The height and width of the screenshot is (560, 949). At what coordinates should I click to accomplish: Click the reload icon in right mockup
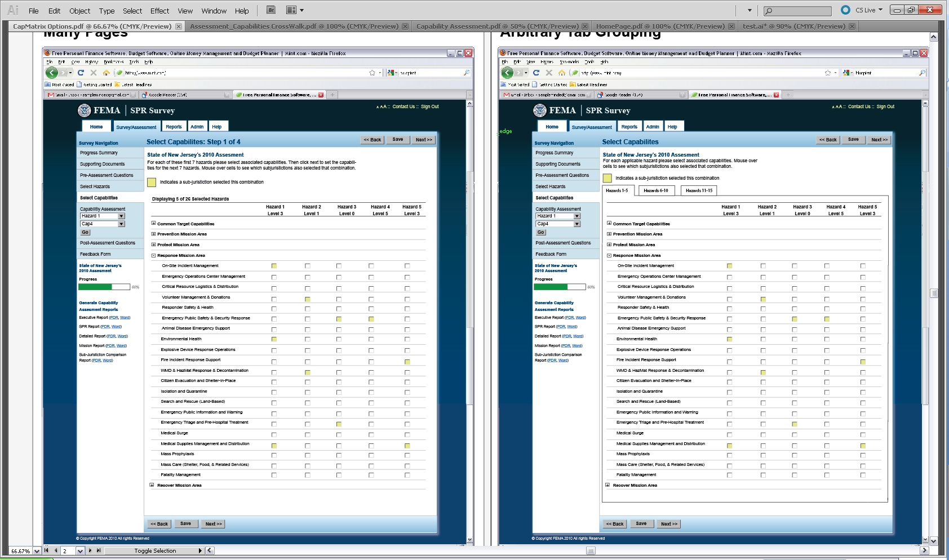coord(536,73)
